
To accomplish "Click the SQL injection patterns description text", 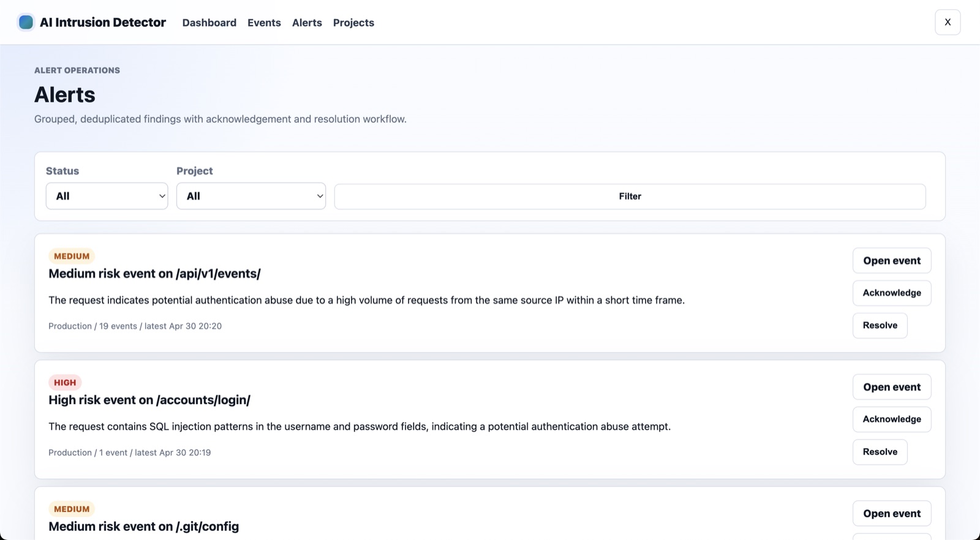I will (360, 427).
